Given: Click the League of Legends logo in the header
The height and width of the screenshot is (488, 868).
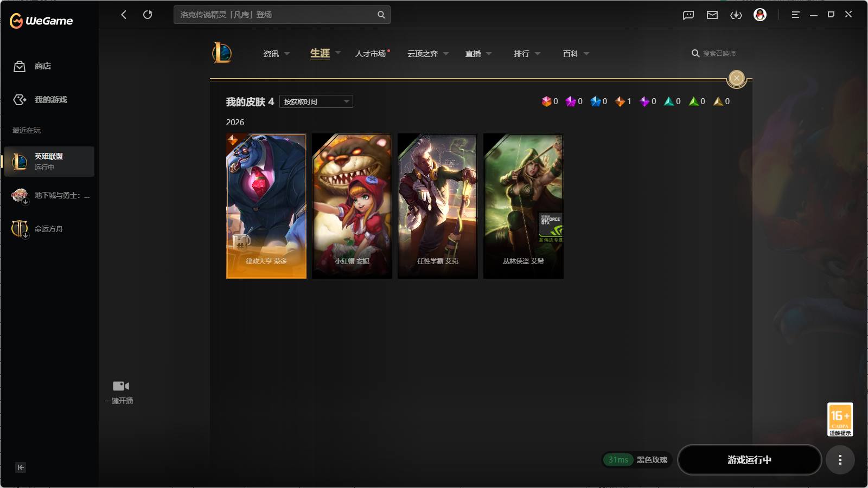Looking at the screenshot, I should 222,53.
